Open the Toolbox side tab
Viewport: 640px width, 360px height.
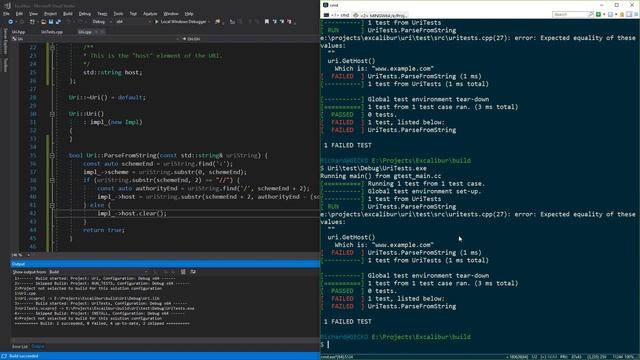[5, 65]
